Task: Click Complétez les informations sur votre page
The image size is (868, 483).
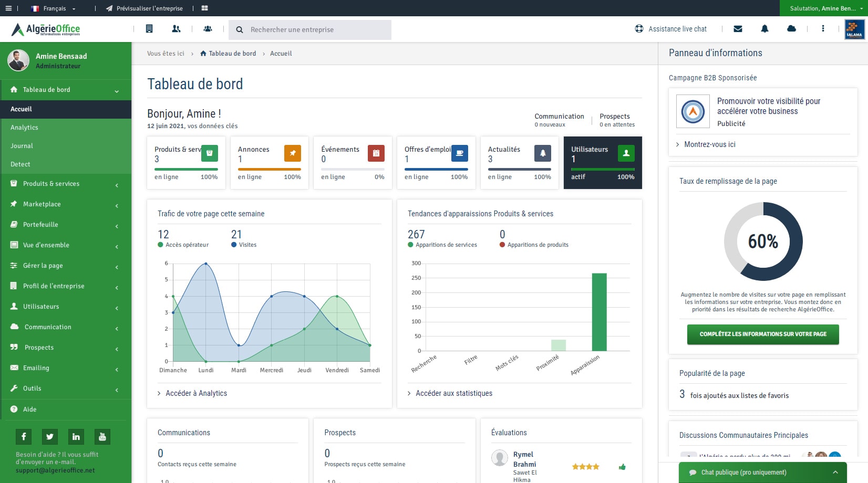Action: [763, 334]
